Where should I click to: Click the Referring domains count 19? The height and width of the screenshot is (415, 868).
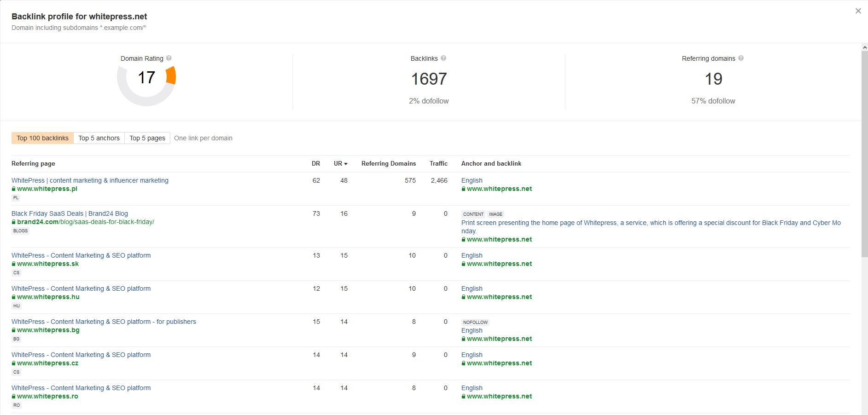(x=713, y=79)
